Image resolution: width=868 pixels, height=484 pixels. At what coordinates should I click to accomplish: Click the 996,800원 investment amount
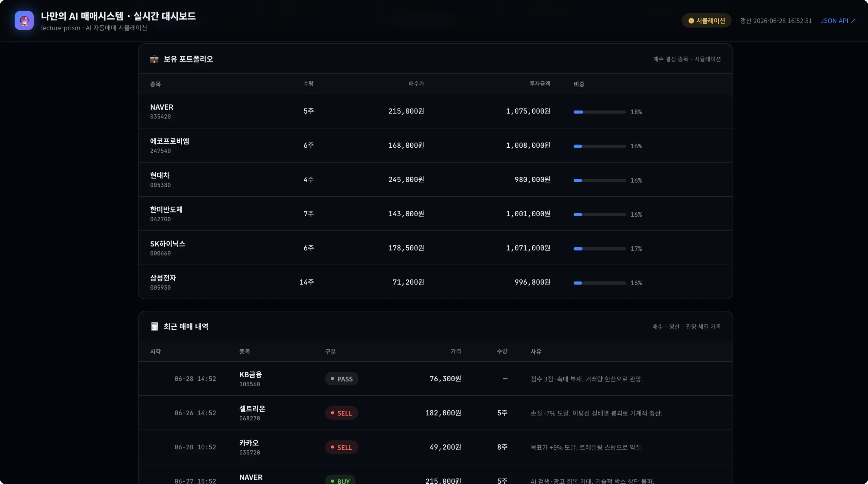[x=532, y=282]
